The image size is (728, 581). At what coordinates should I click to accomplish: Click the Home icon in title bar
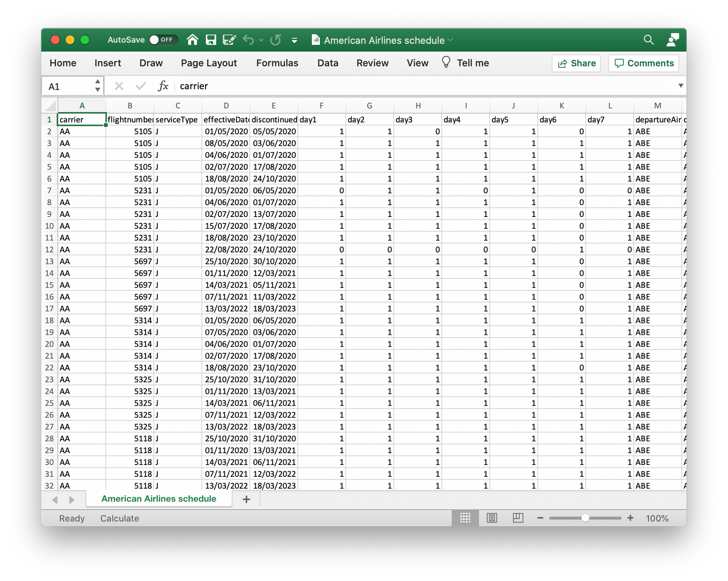(192, 40)
